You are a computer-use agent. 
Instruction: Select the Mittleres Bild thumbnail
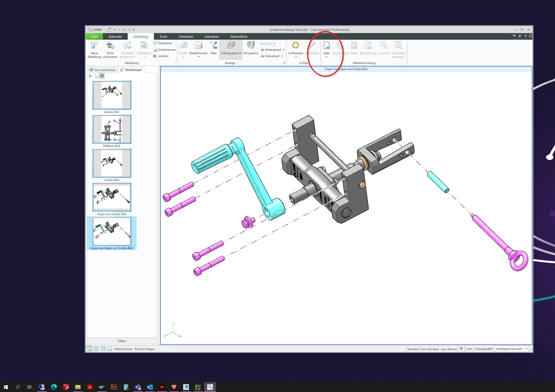(112, 129)
